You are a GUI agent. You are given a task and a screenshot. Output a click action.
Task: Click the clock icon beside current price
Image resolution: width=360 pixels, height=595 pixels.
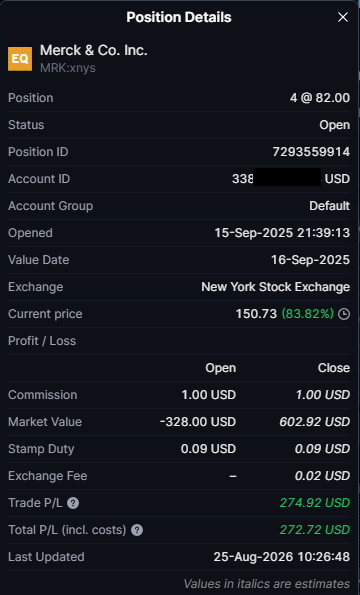pyautogui.click(x=344, y=314)
